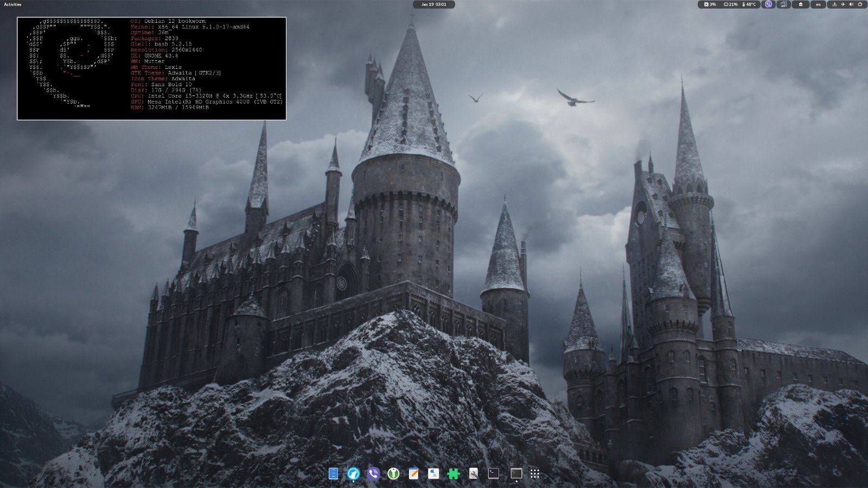Image resolution: width=868 pixels, height=488 pixels.
Task: Click the 'Mesa Intel(R) HD Graphics 4000' line
Action: pyautogui.click(x=207, y=101)
